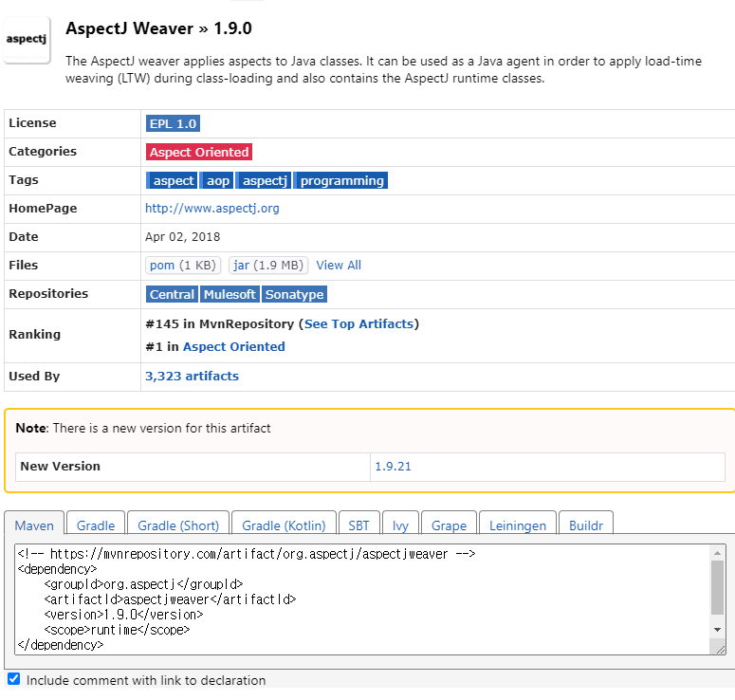Viewport: 735px width, 700px height.
Task: Open the 3,323 artifacts link
Action: [x=192, y=376]
